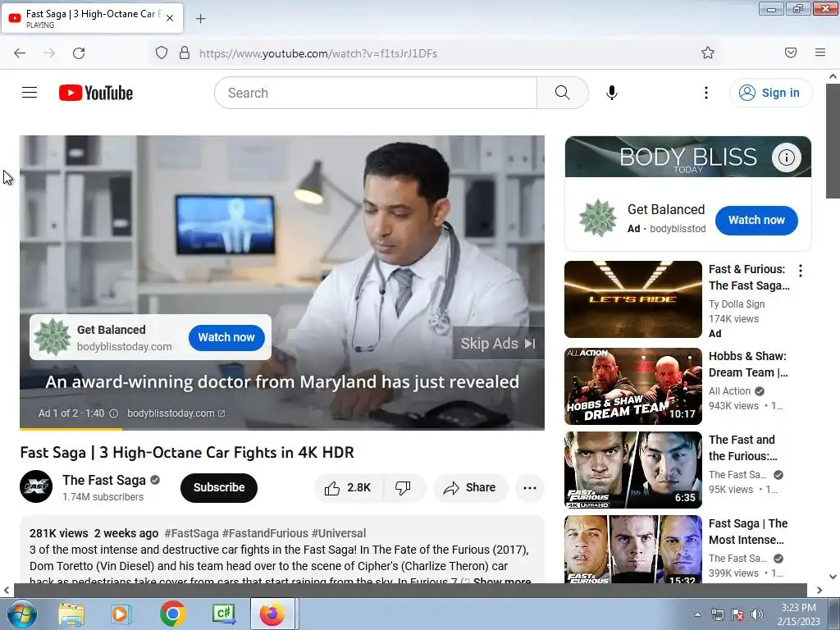Skip Ads in the video player
The width and height of the screenshot is (840, 630).
498,344
